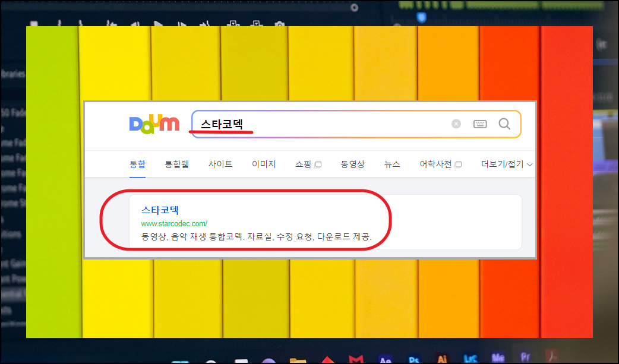Go to the 이미지 tab

click(x=264, y=164)
